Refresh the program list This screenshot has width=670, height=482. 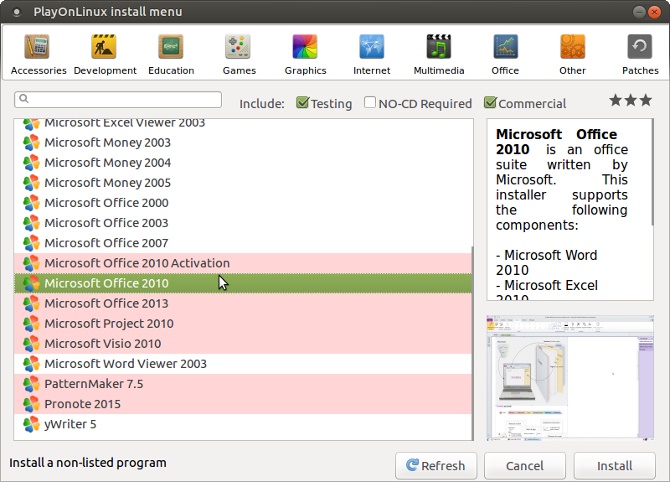(436, 465)
